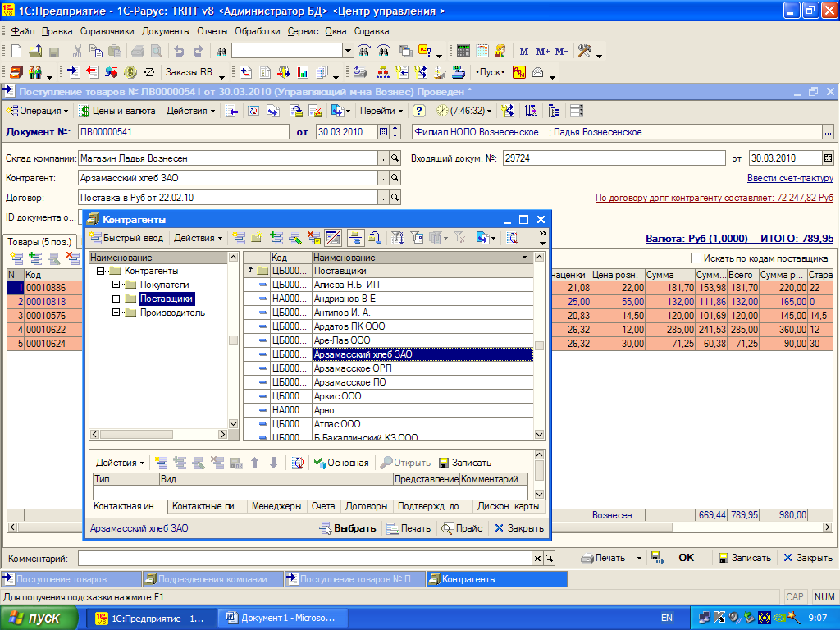Viewport: 840px width, 630px height.
Task: Open the search combo box dropdown arrow in main toolbar
Action: tap(348, 51)
